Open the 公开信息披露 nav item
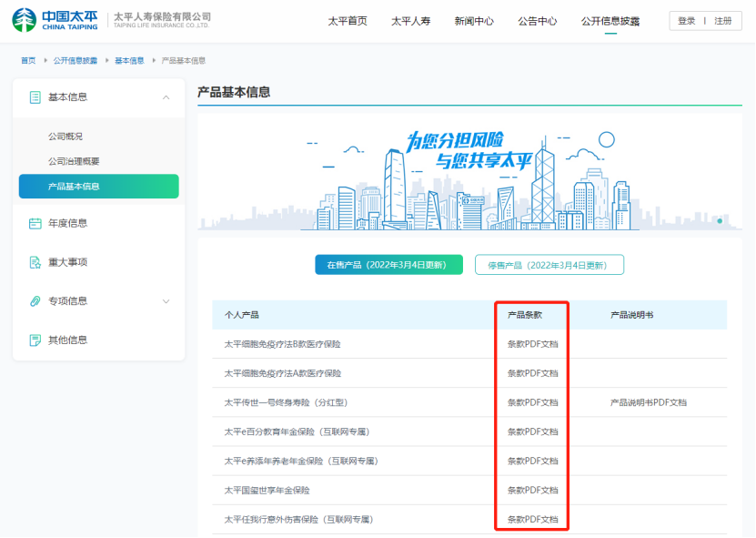This screenshot has height=538, width=756. (x=610, y=21)
